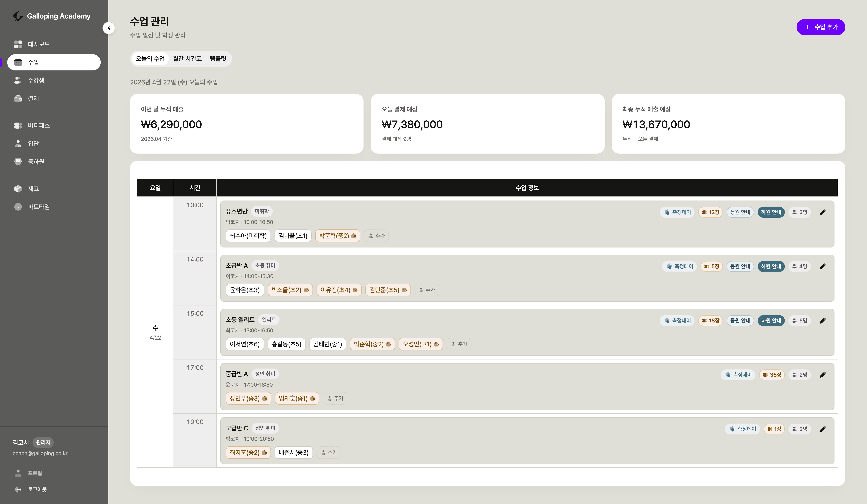Select student chip 최수아(미취학)
Viewport: 867px width, 504px height.
tap(248, 236)
